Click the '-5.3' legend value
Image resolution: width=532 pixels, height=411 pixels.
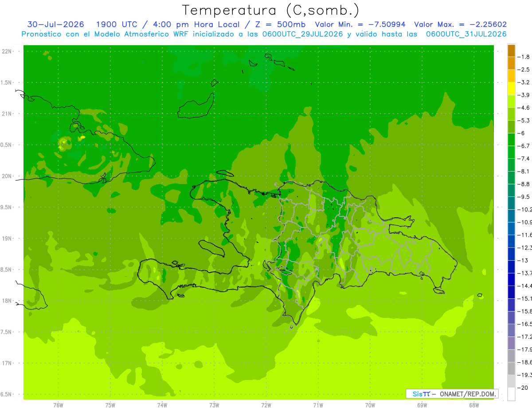pyautogui.click(x=524, y=121)
